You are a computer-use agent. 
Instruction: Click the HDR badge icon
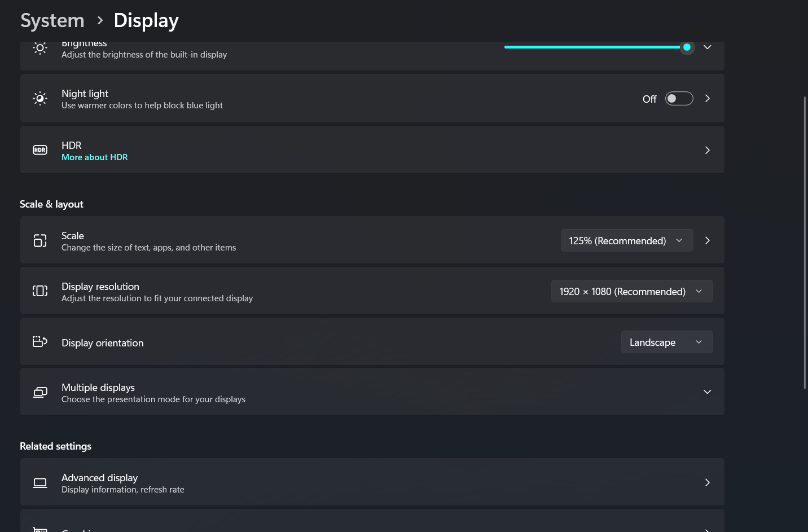(40, 150)
